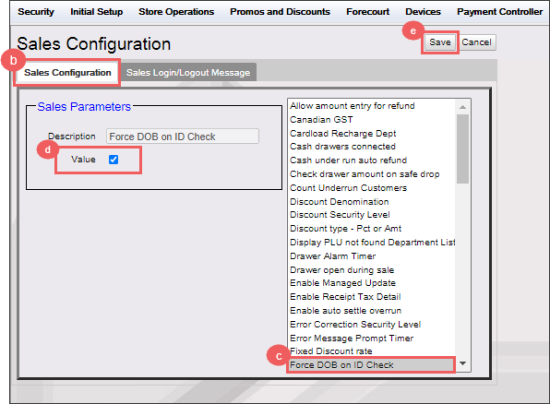Screen dimensions: 550x404
Task: Open the Forecourt menu
Action: click(368, 12)
